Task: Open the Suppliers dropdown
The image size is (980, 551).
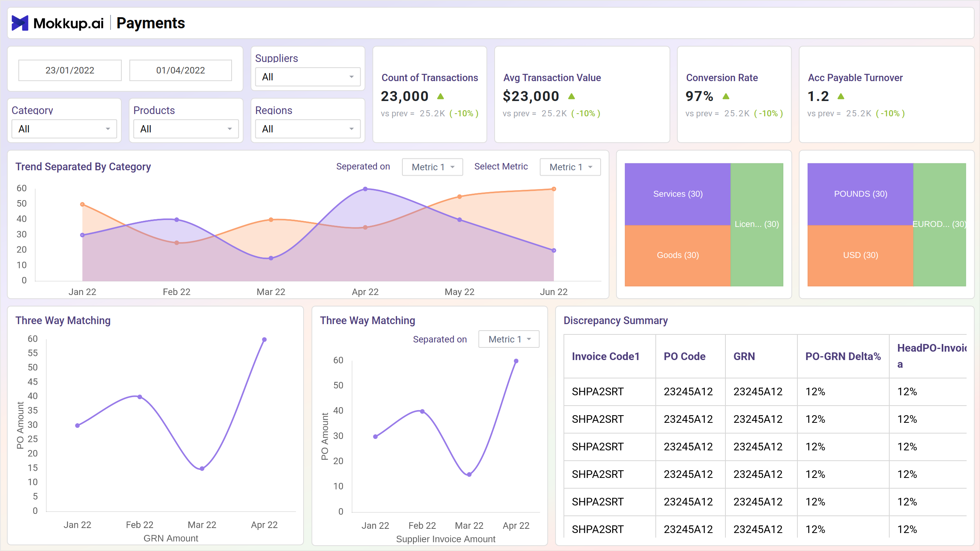Action: click(x=308, y=77)
